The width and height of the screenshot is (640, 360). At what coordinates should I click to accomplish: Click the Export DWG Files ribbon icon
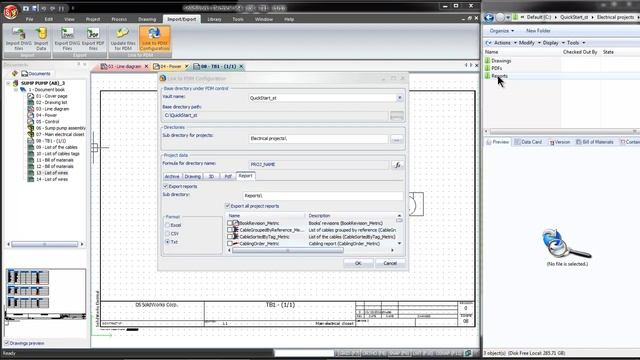tap(67, 39)
